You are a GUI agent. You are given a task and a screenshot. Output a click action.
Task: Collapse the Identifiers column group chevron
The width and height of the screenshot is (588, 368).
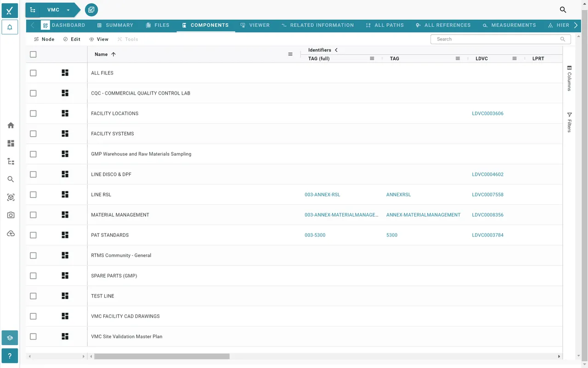point(336,50)
